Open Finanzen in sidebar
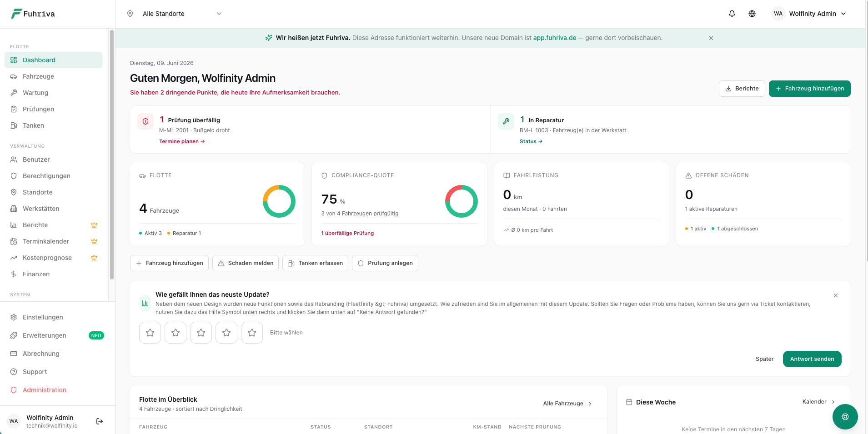 [54, 274]
